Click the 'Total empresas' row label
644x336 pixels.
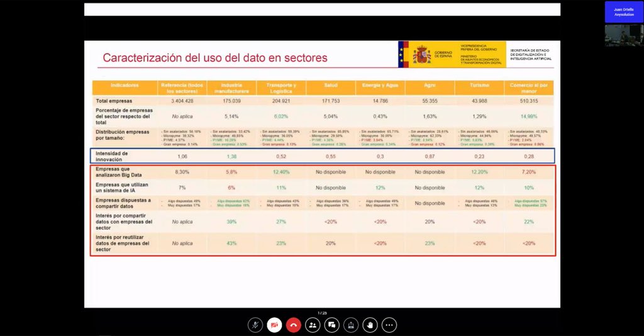pos(114,101)
